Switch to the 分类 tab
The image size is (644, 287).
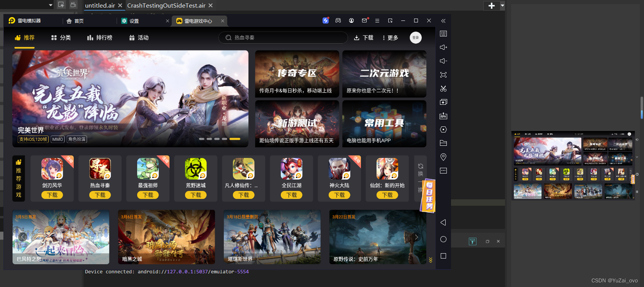(x=61, y=38)
